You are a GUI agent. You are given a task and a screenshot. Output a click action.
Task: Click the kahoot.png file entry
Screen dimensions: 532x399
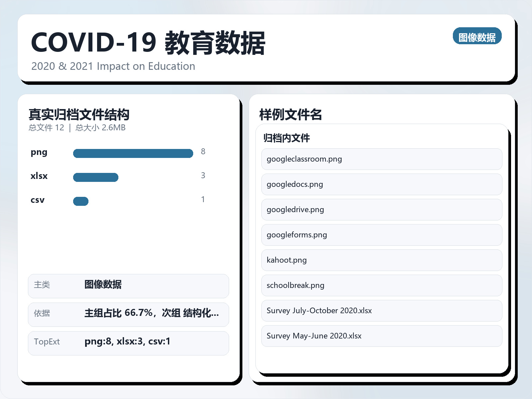[x=381, y=260]
